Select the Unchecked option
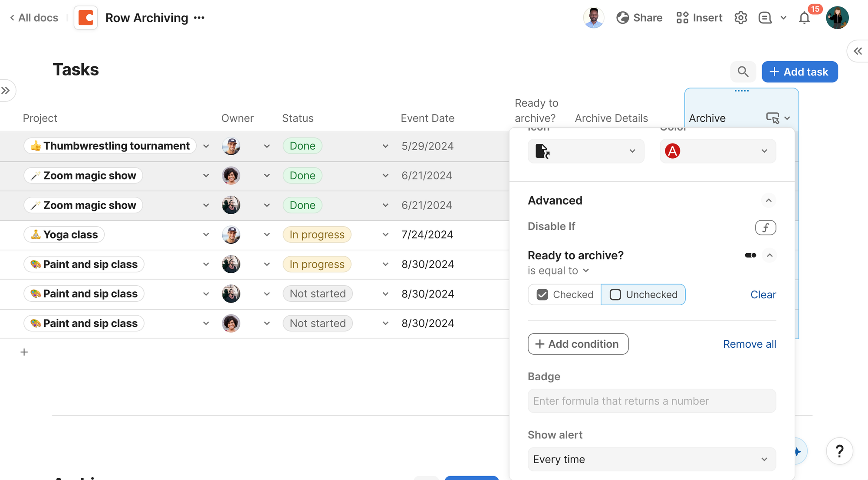 (643, 294)
